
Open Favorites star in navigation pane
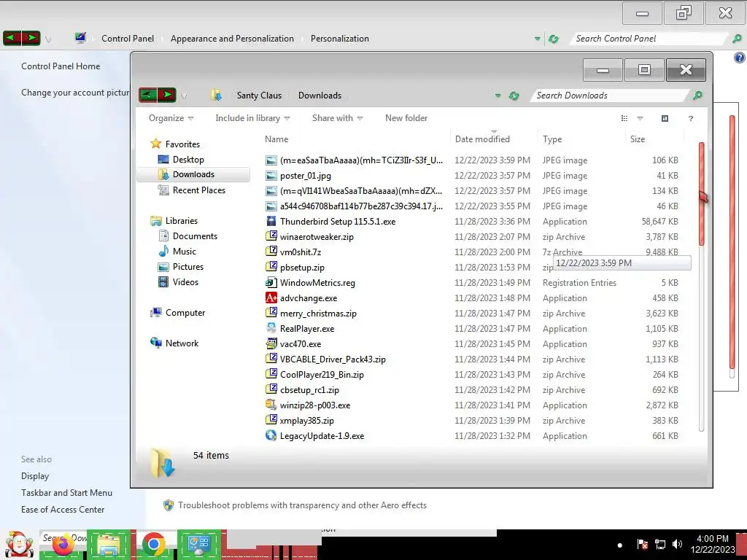click(x=155, y=144)
